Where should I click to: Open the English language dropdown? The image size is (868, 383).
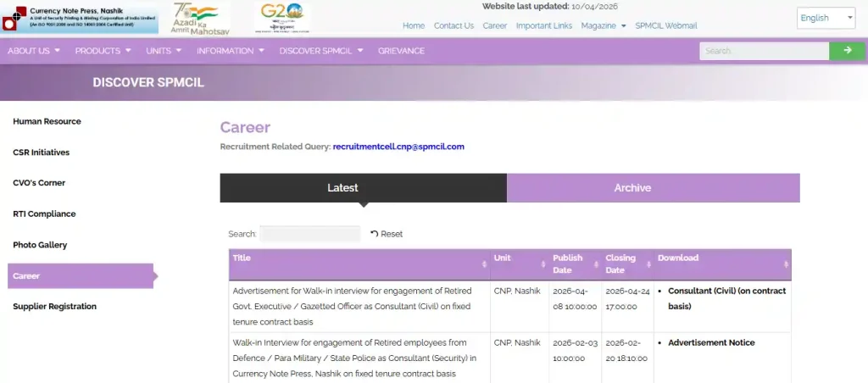826,18
